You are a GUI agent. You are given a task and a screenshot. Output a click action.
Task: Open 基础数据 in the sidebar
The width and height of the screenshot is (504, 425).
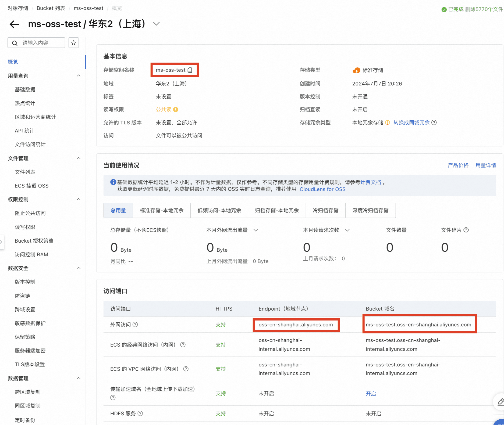[25, 89]
